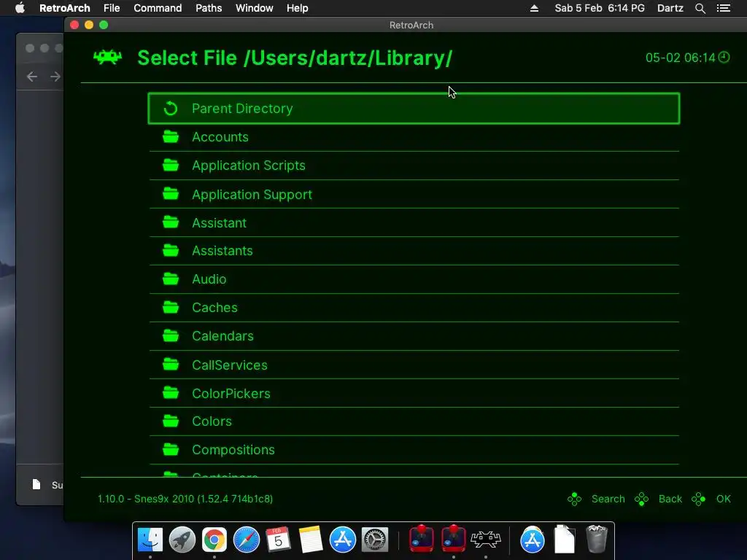Click the folder icon beside Caches
This screenshot has height=560, width=747.
click(x=171, y=308)
